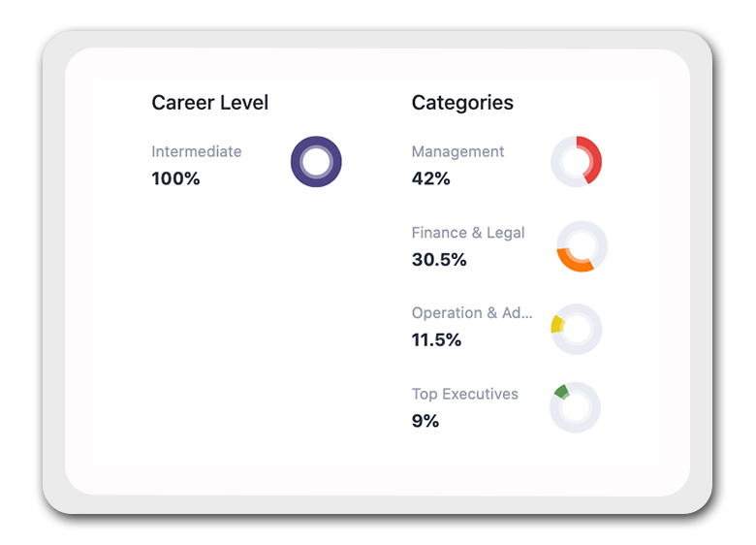Screen dimensions: 756x545
Task: Click the Intermediate label
Action: 196,151
